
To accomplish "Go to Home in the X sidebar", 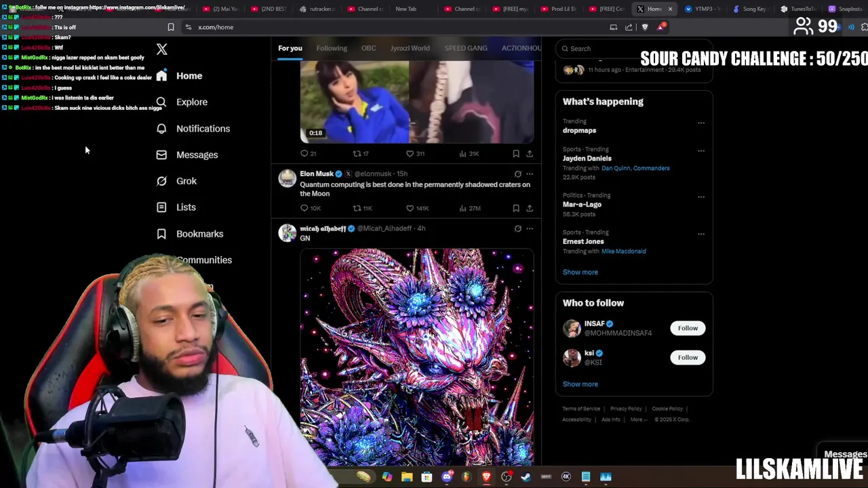I will (x=179, y=75).
